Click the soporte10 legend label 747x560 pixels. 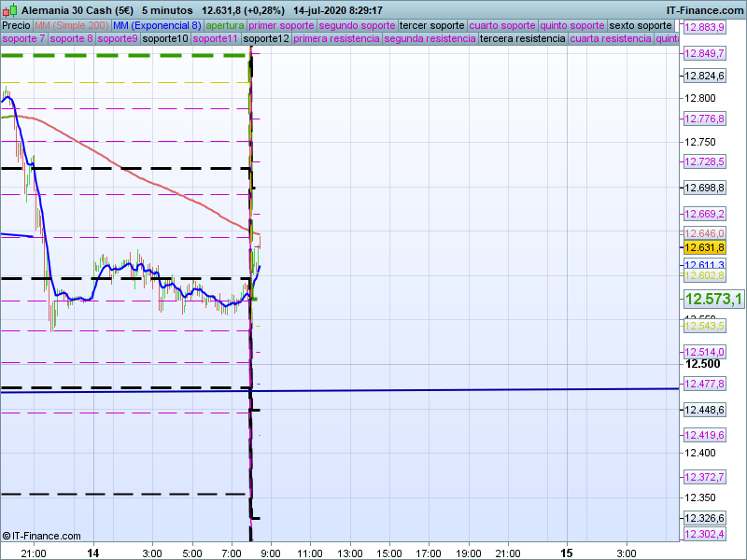(x=166, y=39)
